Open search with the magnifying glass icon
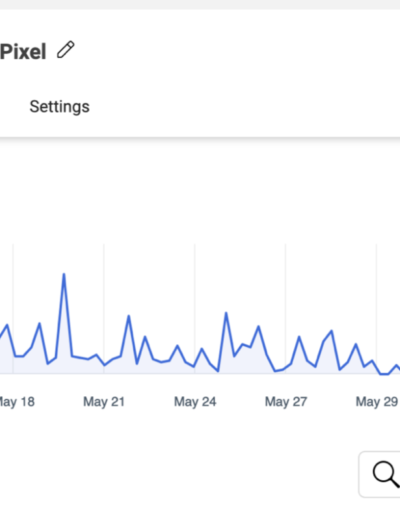This screenshot has width=400, height=516. pyautogui.click(x=386, y=474)
